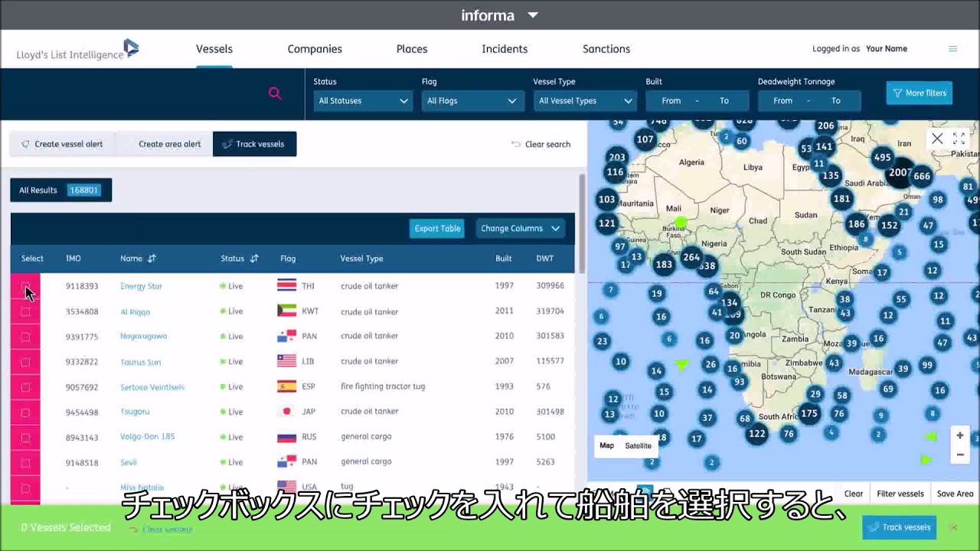Open the All Flags dropdown
Viewport: 980px width, 551px height.
pos(472,101)
